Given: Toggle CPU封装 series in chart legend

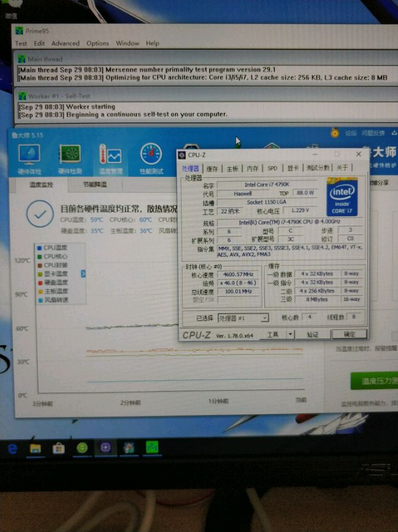Looking at the screenshot, I should click(x=52, y=265).
